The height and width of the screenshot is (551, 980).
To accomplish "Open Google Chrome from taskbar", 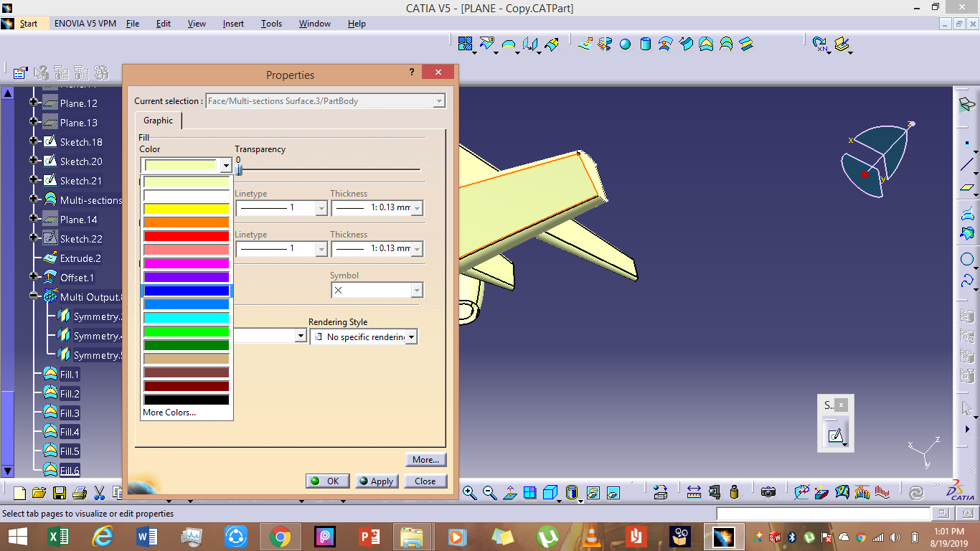I will click(x=280, y=537).
